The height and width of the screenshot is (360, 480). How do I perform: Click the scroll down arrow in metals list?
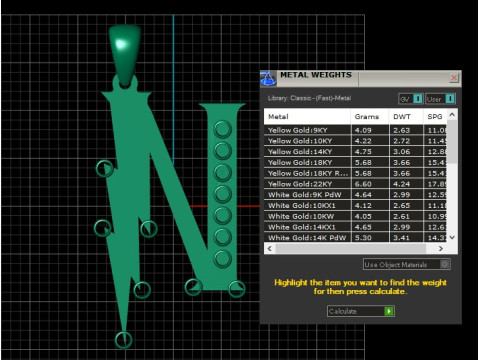[x=452, y=238]
